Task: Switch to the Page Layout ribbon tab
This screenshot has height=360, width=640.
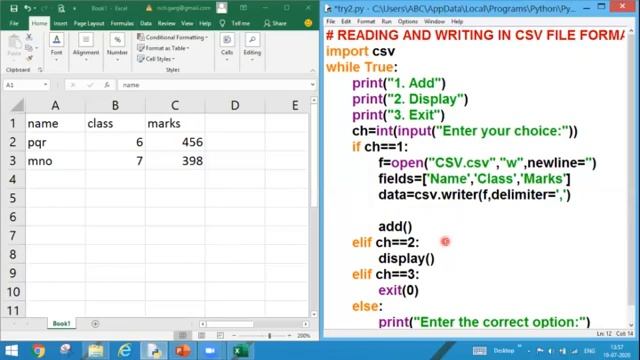Action: point(89,24)
